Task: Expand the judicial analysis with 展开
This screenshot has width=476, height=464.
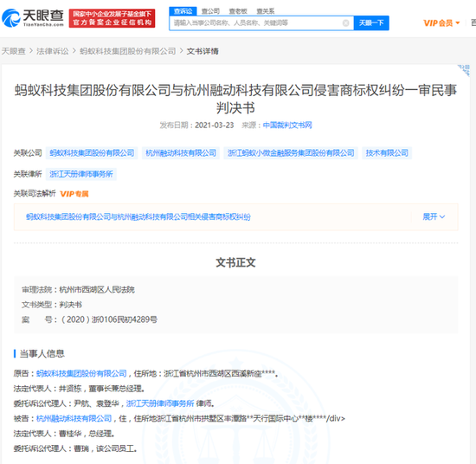Action: pyautogui.click(x=434, y=216)
